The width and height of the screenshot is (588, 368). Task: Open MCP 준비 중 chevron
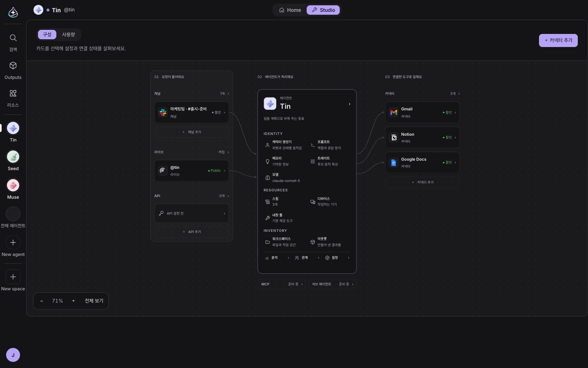pyautogui.click(x=302, y=284)
